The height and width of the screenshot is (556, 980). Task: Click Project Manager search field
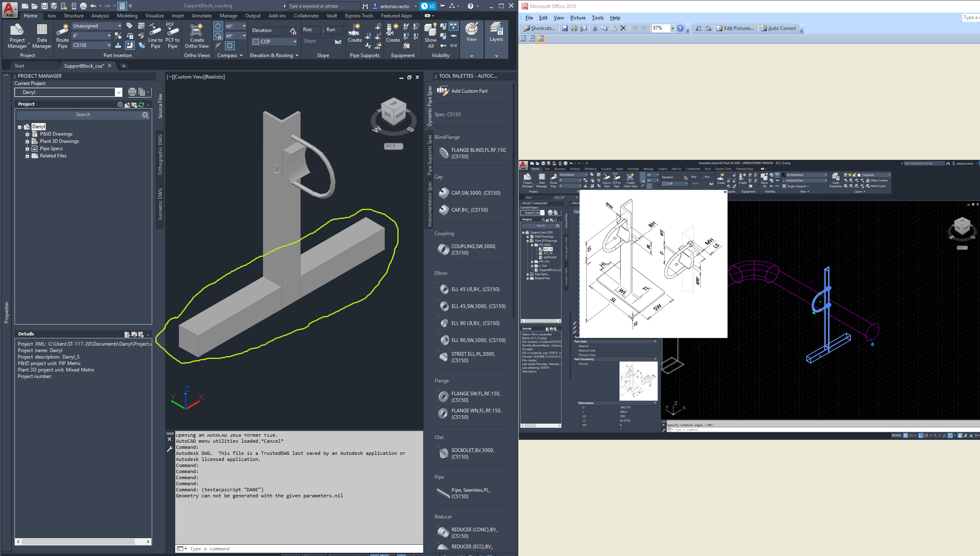click(x=83, y=115)
